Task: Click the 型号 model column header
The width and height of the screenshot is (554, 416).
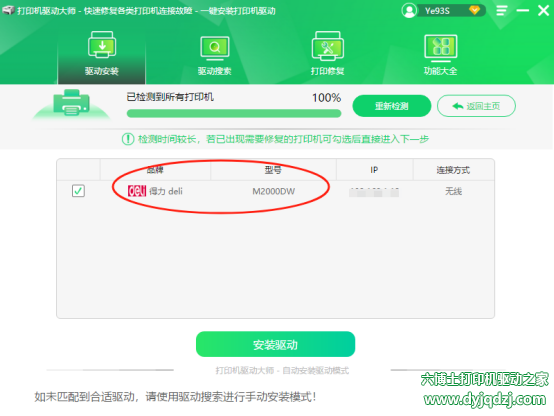Action: 273,170
